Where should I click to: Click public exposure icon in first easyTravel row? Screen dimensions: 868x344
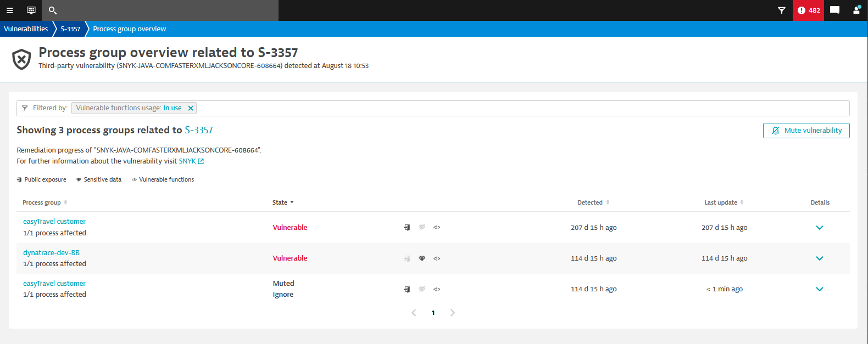click(407, 227)
